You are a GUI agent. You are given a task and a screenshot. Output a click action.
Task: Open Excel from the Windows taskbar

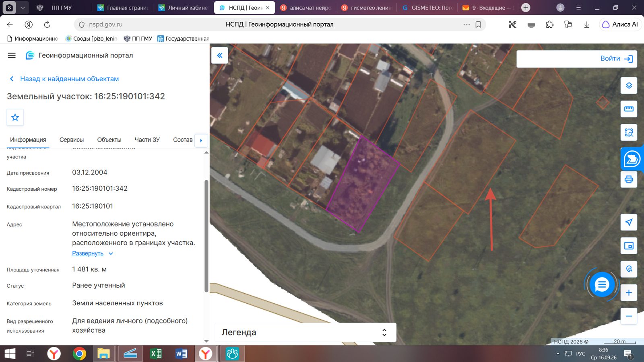pos(156,354)
